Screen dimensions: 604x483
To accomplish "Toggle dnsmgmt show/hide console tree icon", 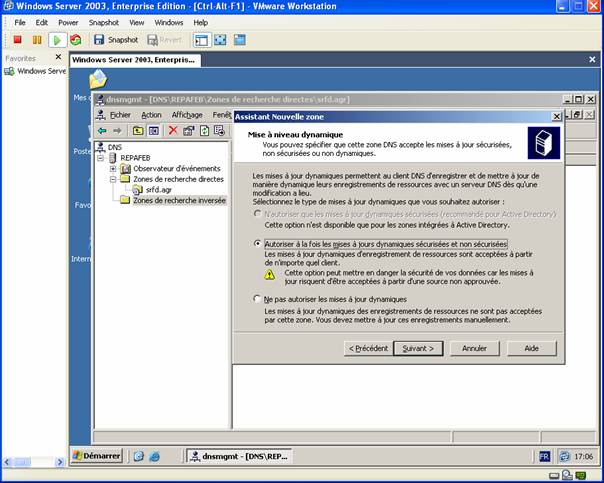I will [x=154, y=131].
